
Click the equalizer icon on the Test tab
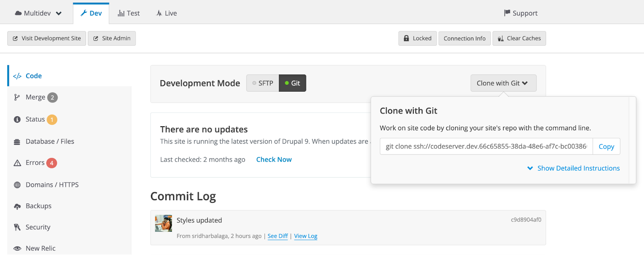tap(121, 13)
